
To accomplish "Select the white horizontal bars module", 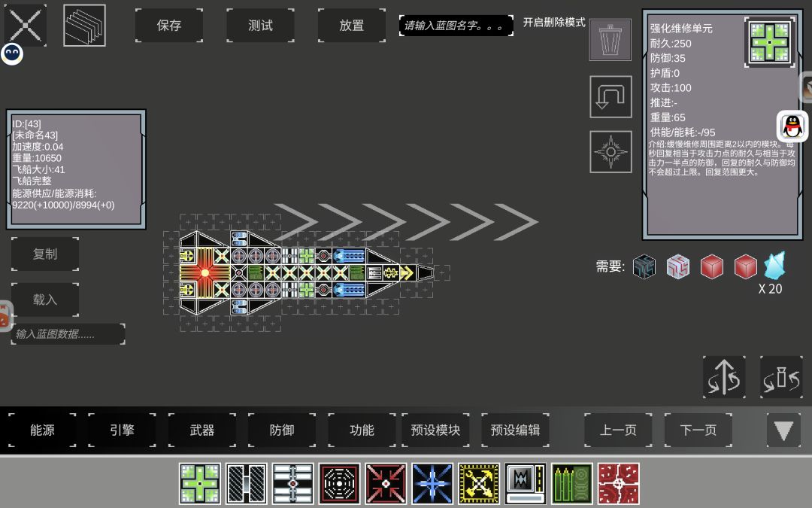I will pyautogui.click(x=293, y=484).
